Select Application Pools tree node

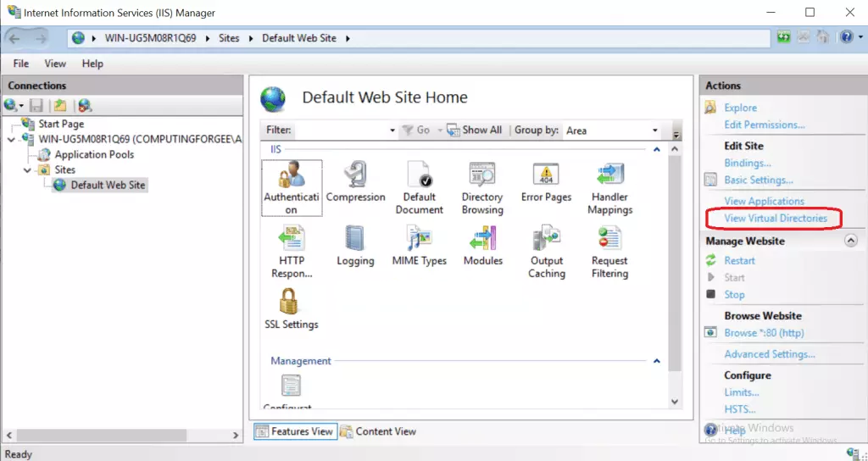(x=94, y=154)
